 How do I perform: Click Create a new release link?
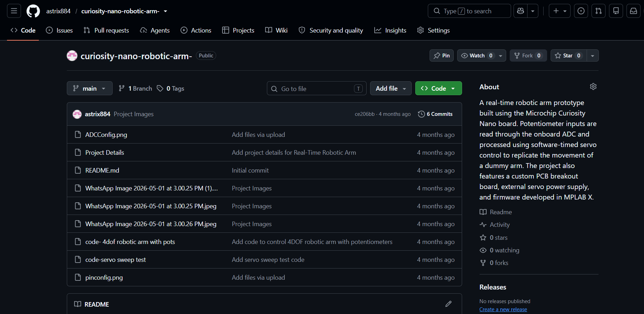click(x=503, y=309)
